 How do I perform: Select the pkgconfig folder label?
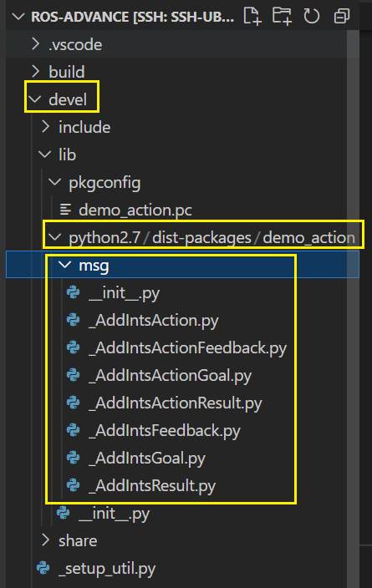[104, 183]
